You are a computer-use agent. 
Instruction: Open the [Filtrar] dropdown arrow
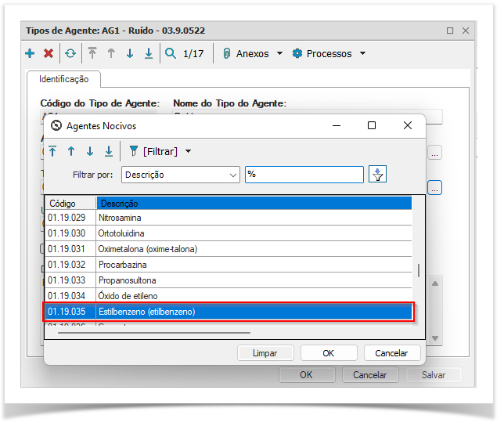click(189, 151)
